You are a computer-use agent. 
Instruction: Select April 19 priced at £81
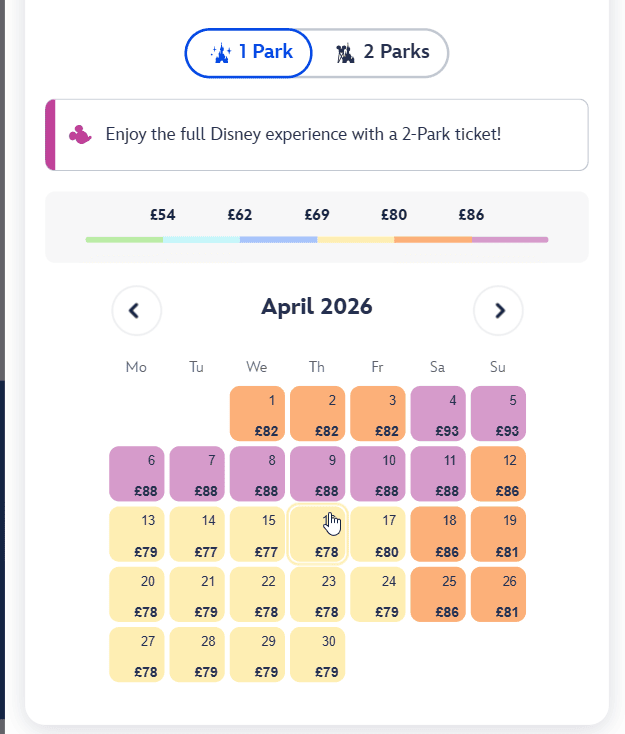[x=498, y=534]
